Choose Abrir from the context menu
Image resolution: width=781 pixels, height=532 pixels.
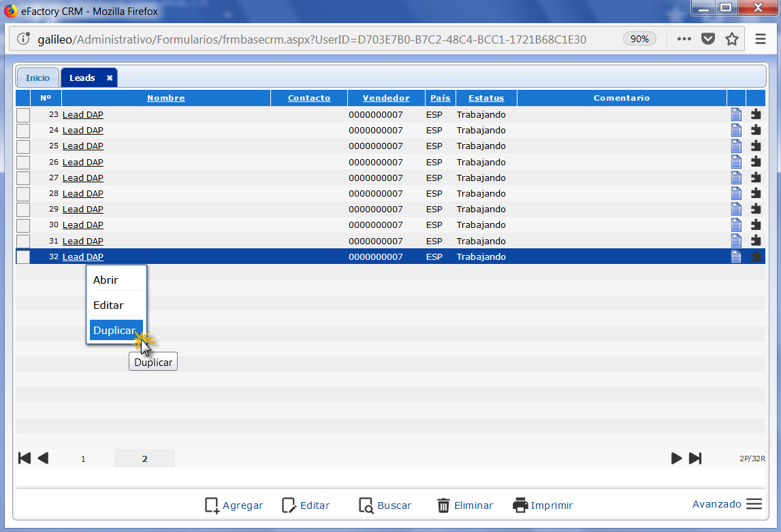pos(116,280)
